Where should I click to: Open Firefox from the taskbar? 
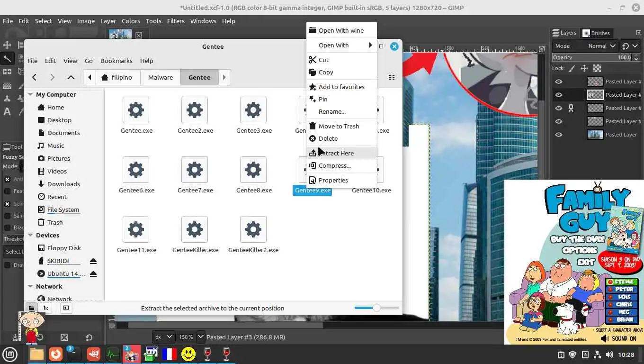pyautogui.click(x=56, y=354)
